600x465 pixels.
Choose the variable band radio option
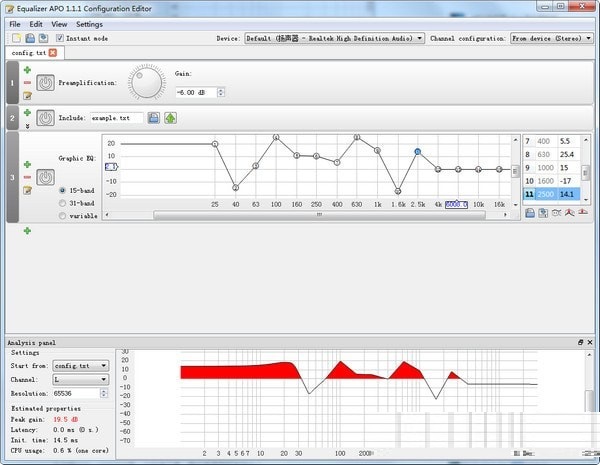point(64,215)
